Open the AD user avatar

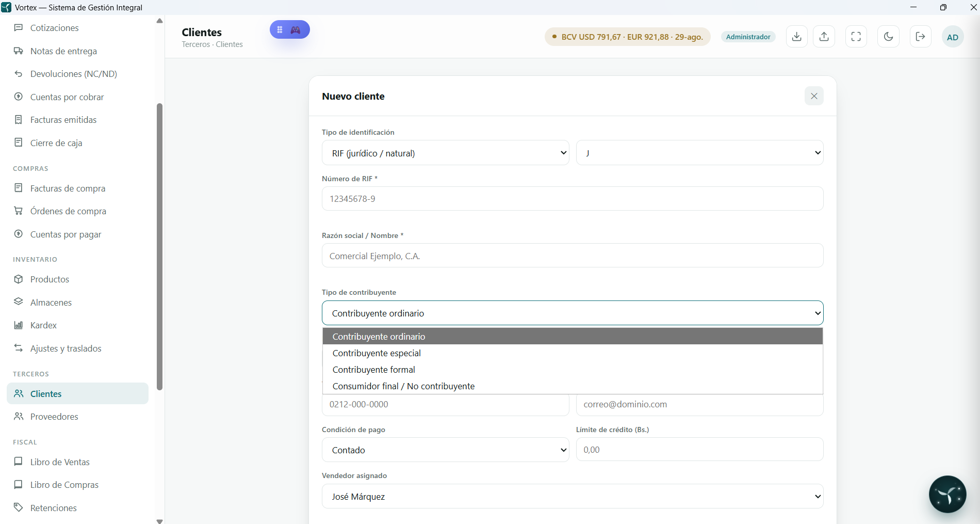tap(953, 37)
